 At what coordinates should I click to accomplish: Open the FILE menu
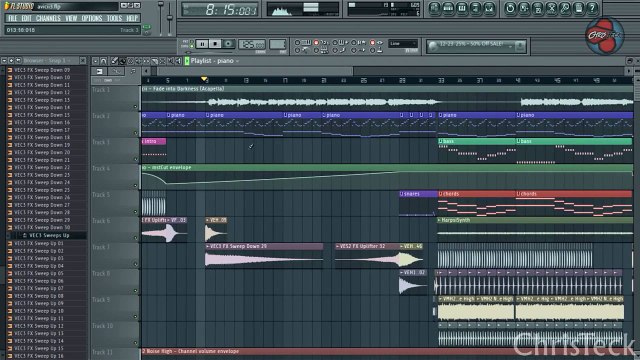point(13,18)
